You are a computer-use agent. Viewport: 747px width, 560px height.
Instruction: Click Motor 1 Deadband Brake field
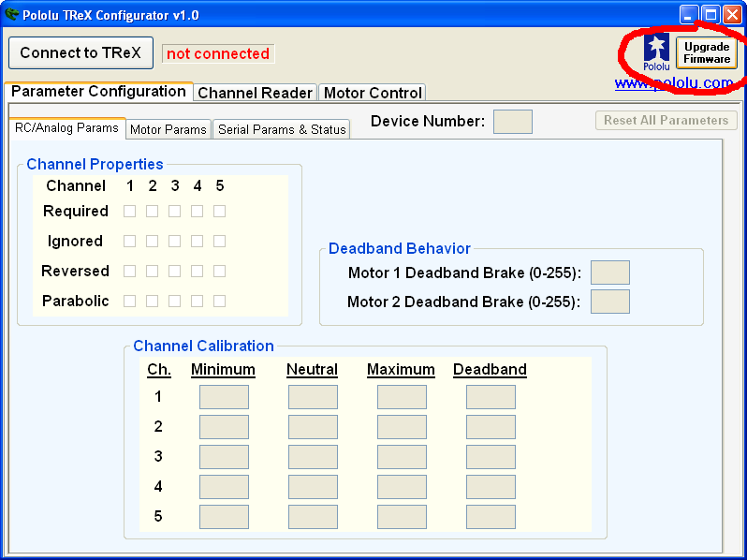(x=609, y=273)
